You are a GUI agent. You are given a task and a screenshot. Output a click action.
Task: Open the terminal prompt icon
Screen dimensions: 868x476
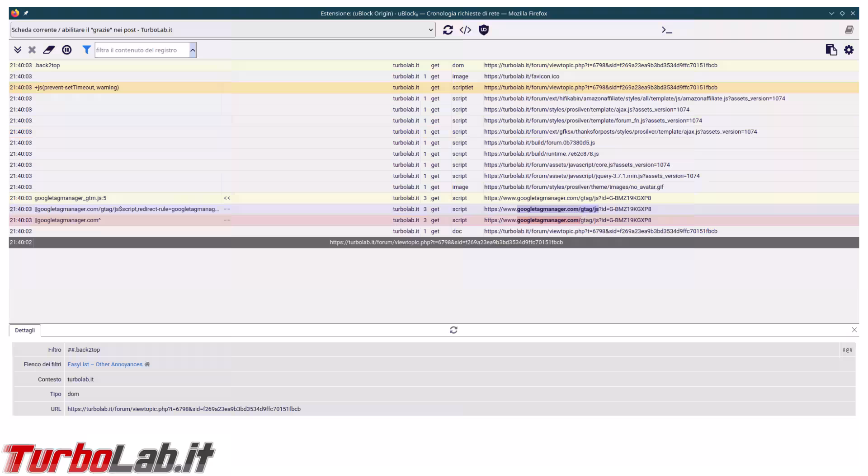point(667,30)
